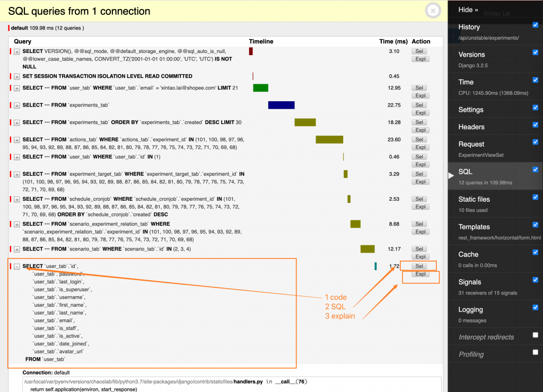Click the SQL panel arrow indicator
543x392 pixels.
pos(451,175)
